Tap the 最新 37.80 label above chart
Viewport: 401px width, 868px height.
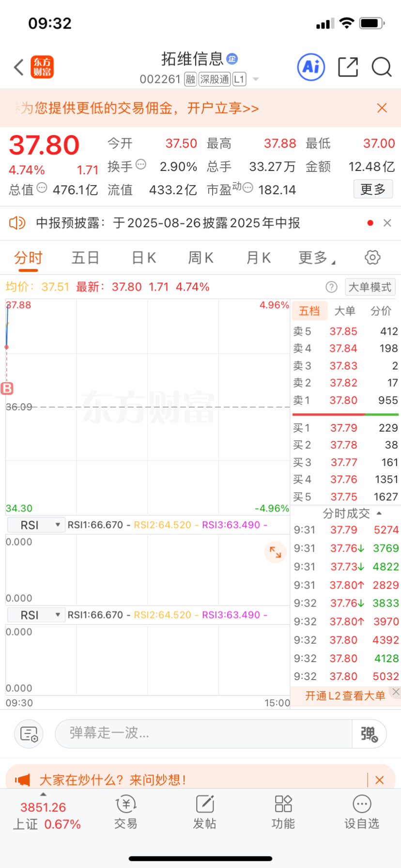click(108, 287)
